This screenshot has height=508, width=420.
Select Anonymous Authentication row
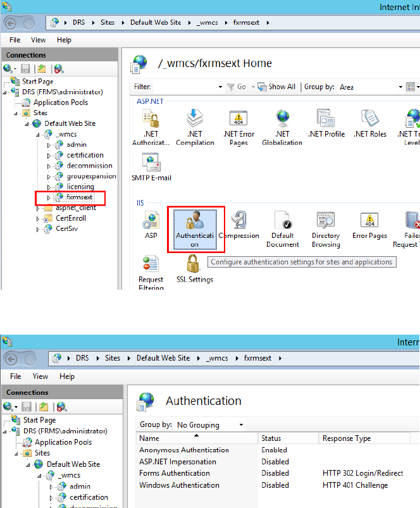click(278, 450)
